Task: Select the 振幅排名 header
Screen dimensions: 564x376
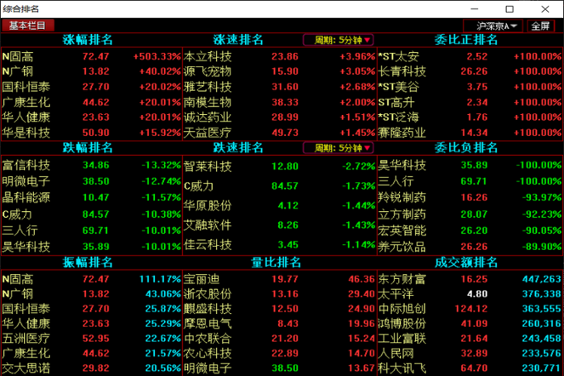Action: point(88,262)
